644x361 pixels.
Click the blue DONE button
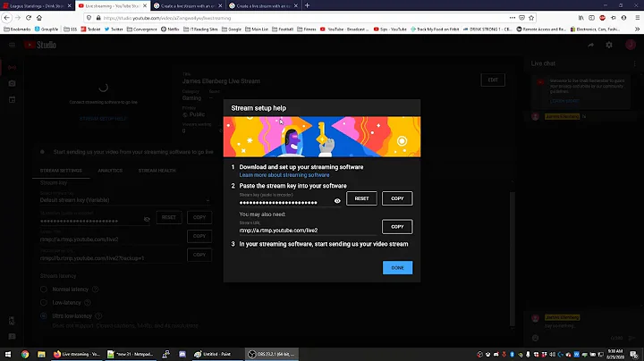click(397, 267)
